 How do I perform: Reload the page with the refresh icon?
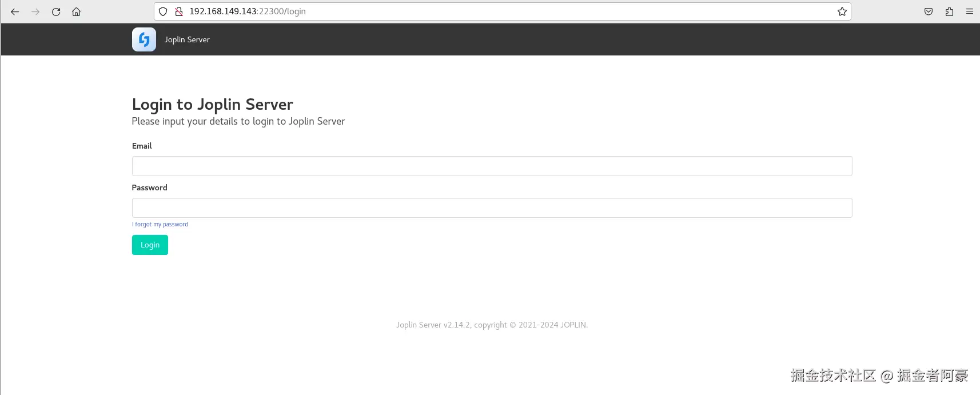point(56,11)
